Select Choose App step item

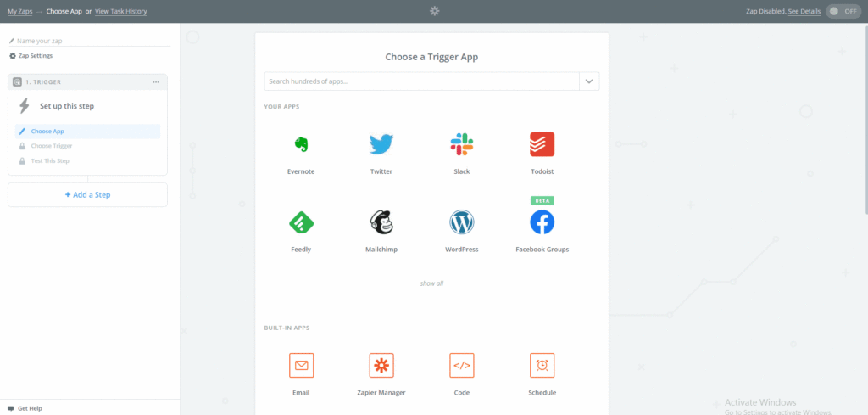click(87, 132)
